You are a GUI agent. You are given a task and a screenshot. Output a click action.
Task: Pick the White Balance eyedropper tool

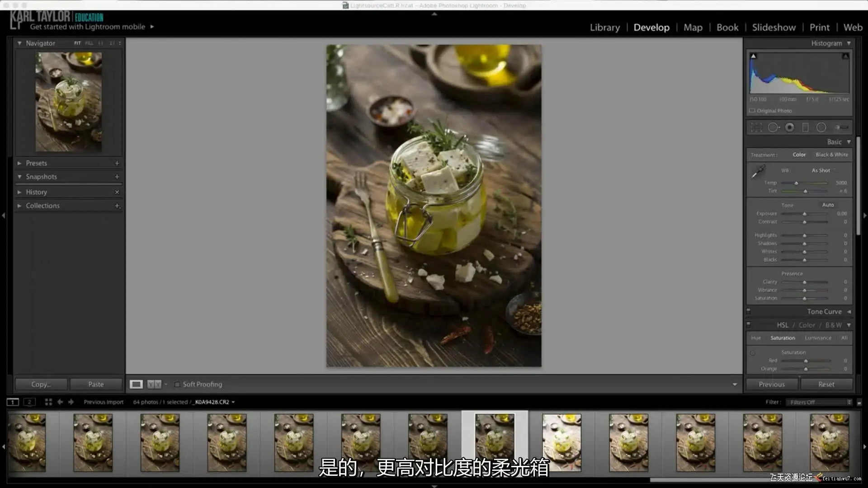click(758, 172)
